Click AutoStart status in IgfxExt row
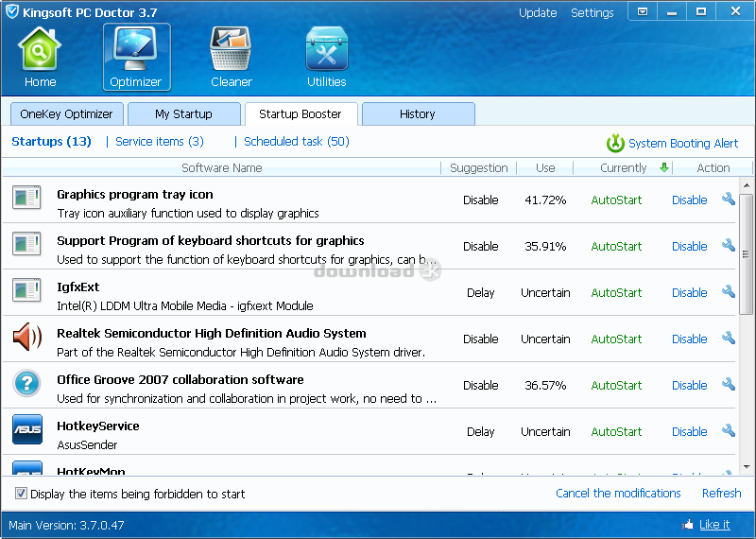 tap(616, 292)
